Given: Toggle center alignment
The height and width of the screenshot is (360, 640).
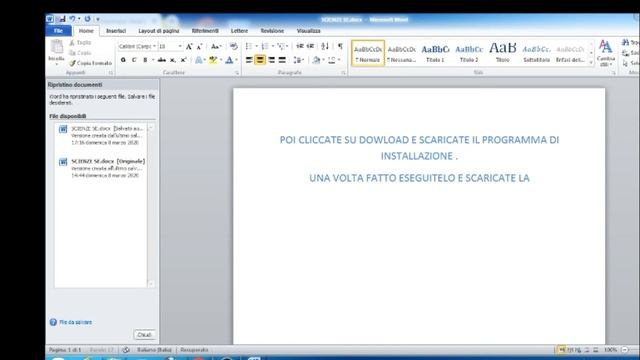Looking at the screenshot, I should [260, 60].
